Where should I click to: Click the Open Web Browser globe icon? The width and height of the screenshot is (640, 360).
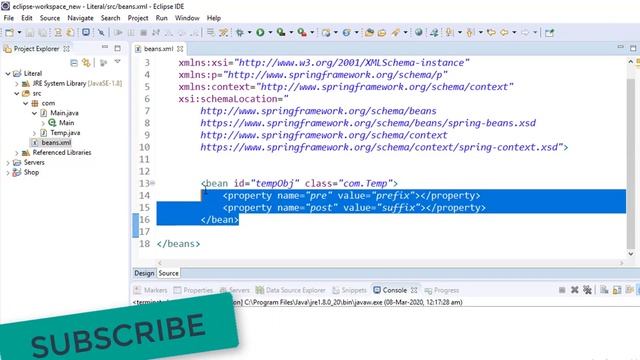point(418,33)
